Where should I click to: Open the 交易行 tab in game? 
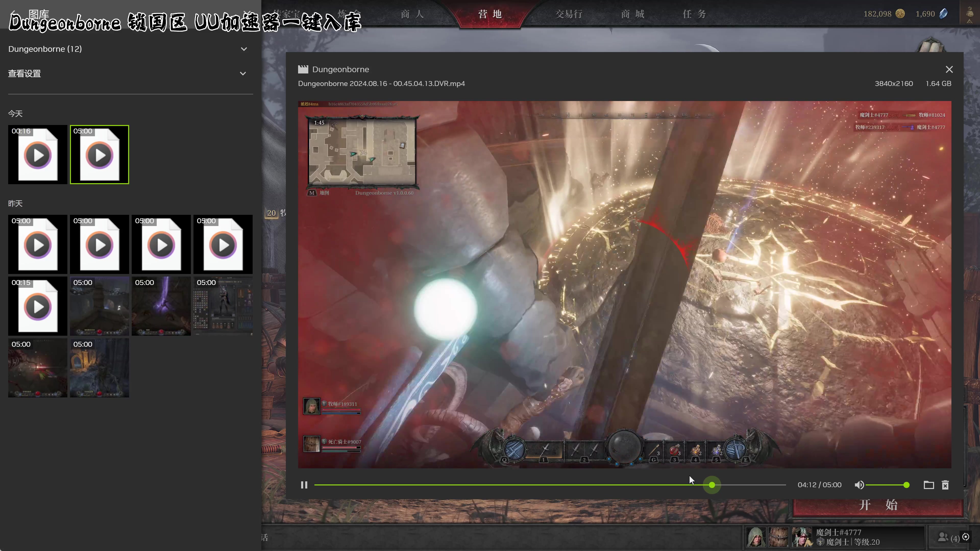(569, 14)
